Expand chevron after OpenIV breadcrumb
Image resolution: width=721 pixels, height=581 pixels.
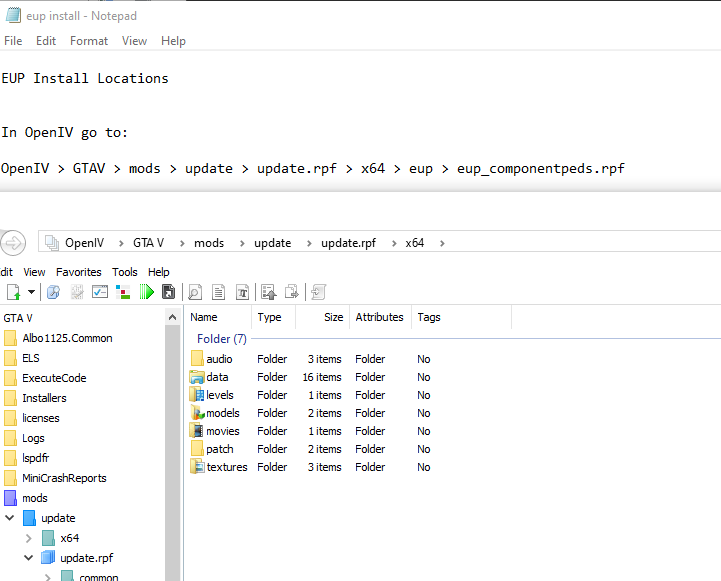[x=121, y=243]
